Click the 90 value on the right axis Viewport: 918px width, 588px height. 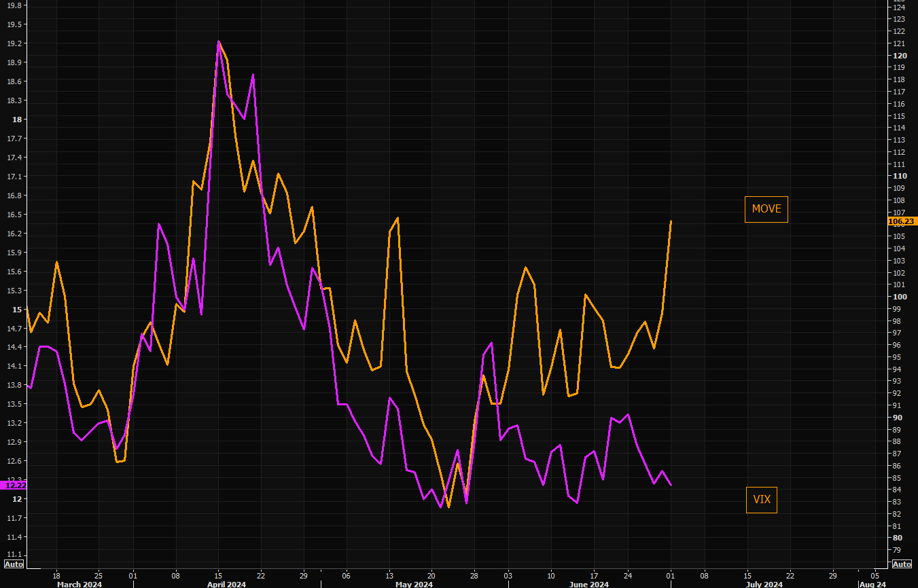click(897, 418)
